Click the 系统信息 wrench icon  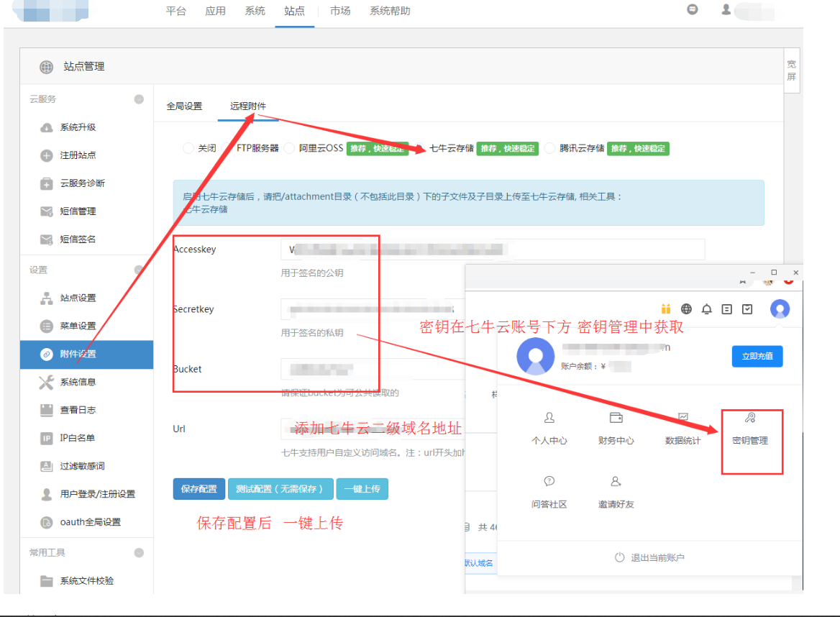47,383
